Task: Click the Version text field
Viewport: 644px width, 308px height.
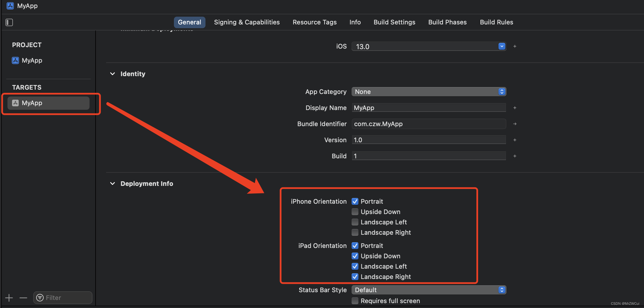Action: [429, 140]
